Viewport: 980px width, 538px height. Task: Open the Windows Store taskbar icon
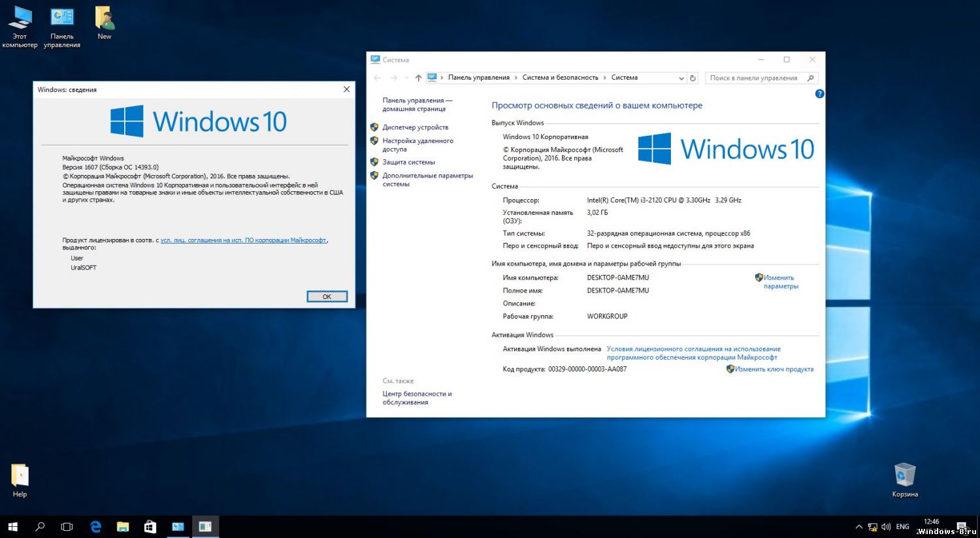150,526
